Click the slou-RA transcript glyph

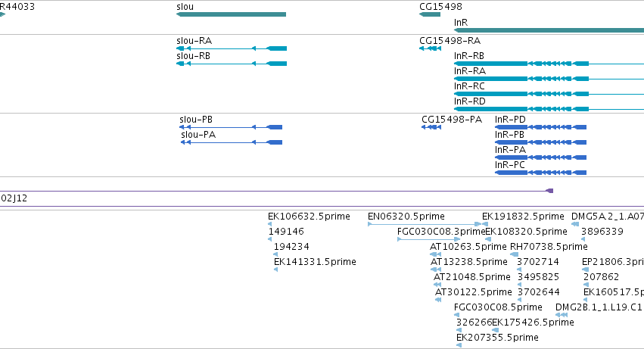232,48
